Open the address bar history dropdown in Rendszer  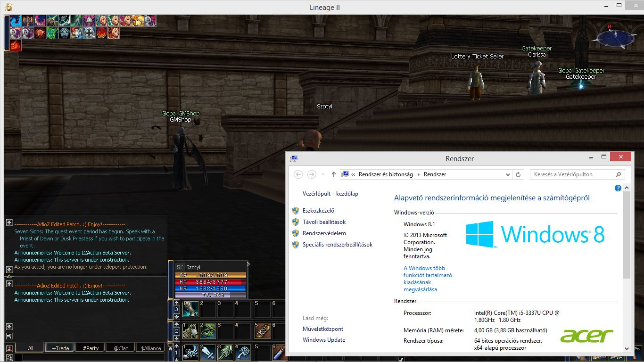coord(508,174)
